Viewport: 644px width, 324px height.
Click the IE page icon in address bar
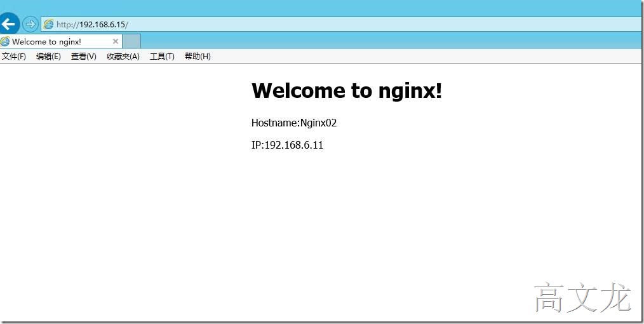[48, 24]
